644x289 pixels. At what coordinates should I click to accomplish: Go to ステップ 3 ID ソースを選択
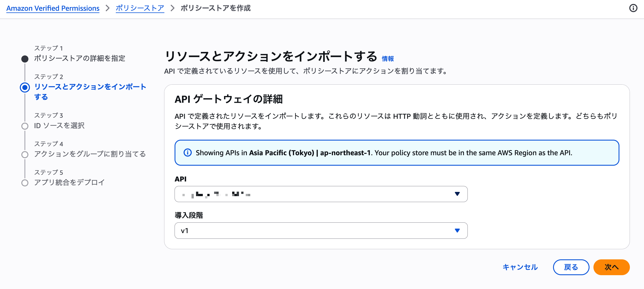pos(59,126)
